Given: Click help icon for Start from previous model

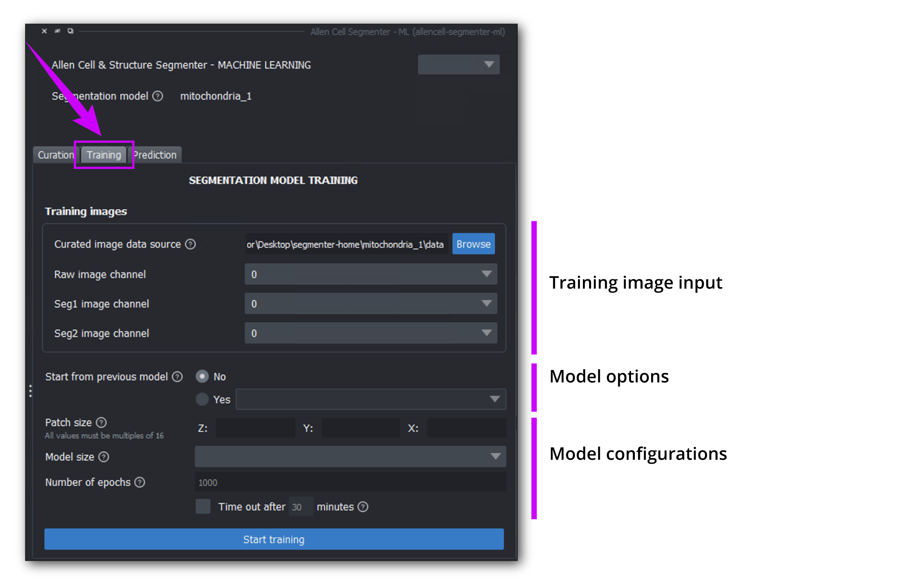Looking at the screenshot, I should [177, 376].
